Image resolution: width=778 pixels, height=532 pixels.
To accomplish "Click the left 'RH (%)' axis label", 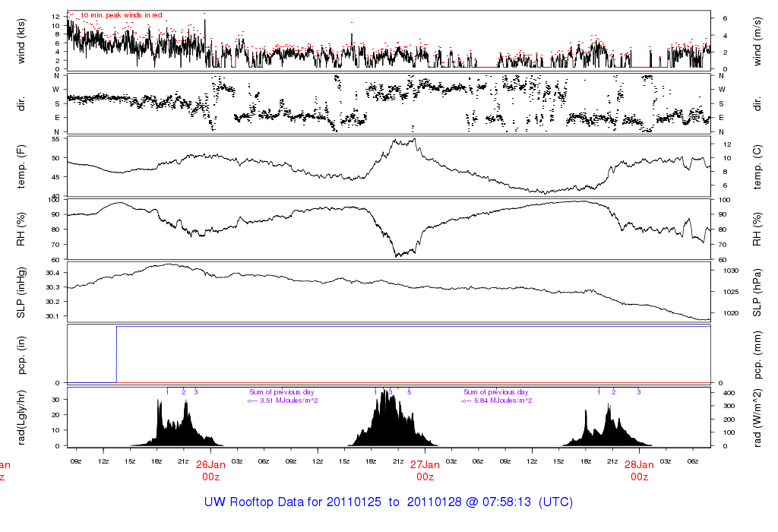I will click(x=21, y=230).
